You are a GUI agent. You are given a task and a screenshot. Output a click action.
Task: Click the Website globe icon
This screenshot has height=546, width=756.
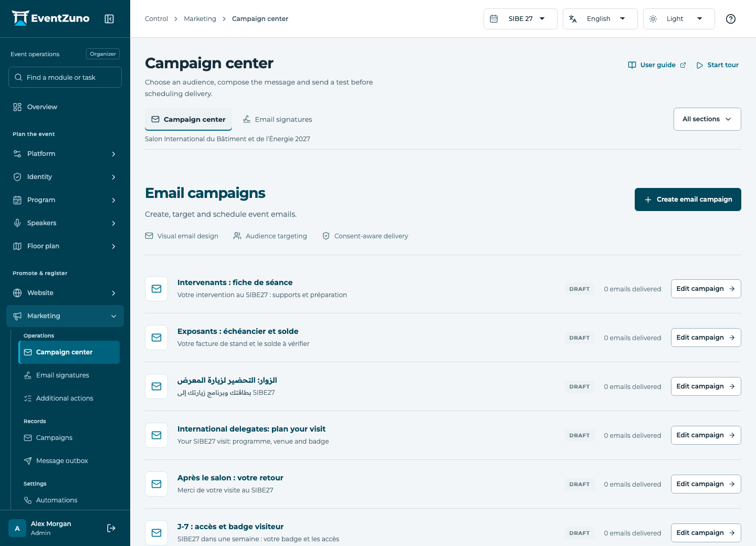(x=17, y=293)
